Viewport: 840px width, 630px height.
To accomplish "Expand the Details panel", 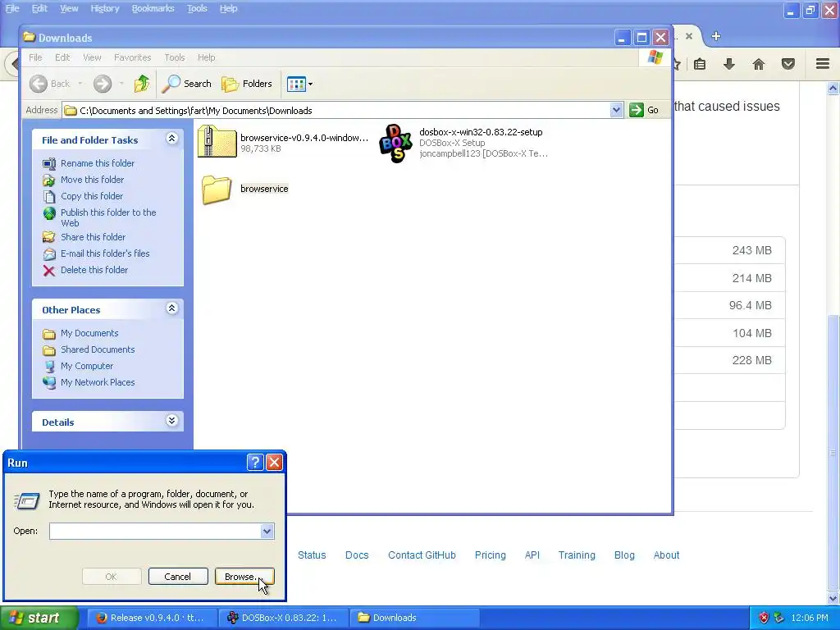I will click(172, 421).
